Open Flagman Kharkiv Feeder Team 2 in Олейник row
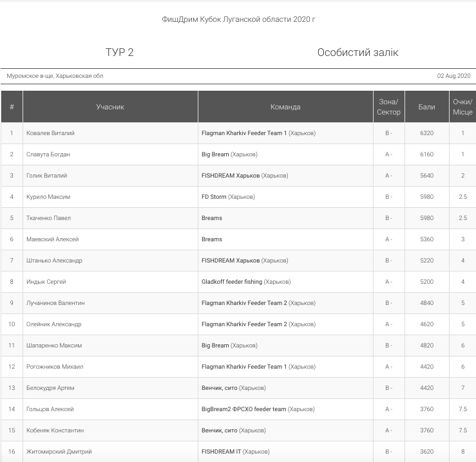476x462 pixels. (244, 324)
